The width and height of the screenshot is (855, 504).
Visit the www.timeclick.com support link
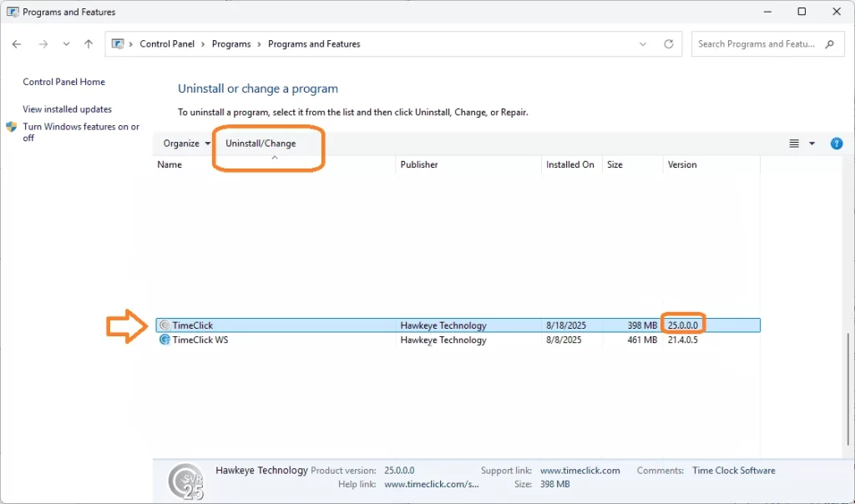[580, 470]
